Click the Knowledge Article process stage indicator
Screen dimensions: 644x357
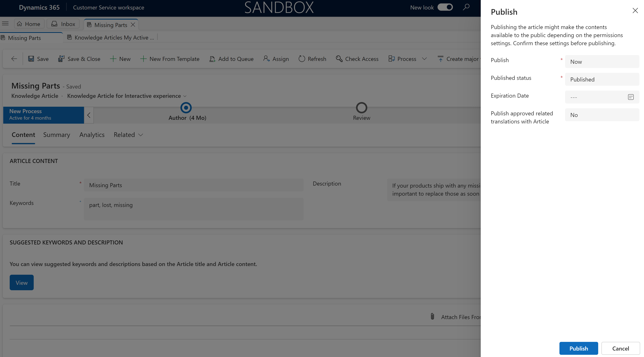pyautogui.click(x=186, y=108)
